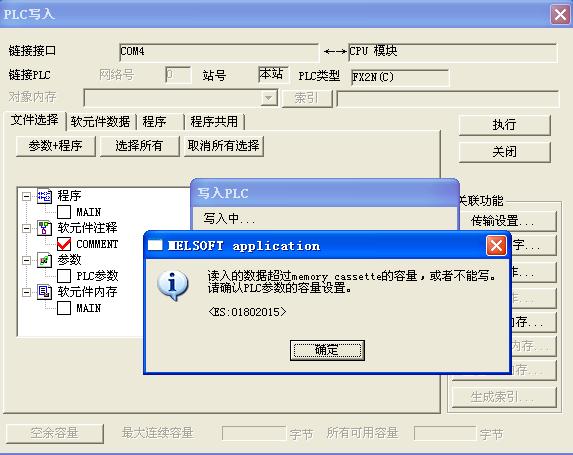Open the 对象内存 dropdown arrow
The width and height of the screenshot is (573, 455).
click(269, 98)
